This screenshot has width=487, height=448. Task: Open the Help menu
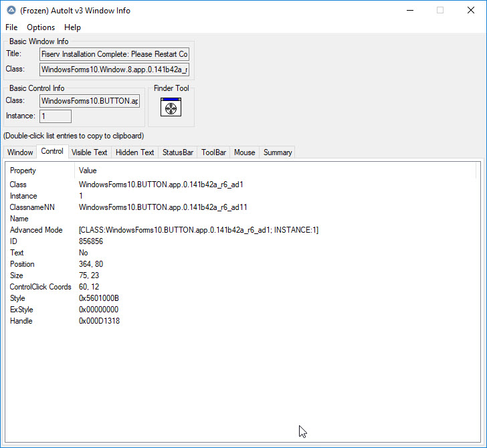72,27
